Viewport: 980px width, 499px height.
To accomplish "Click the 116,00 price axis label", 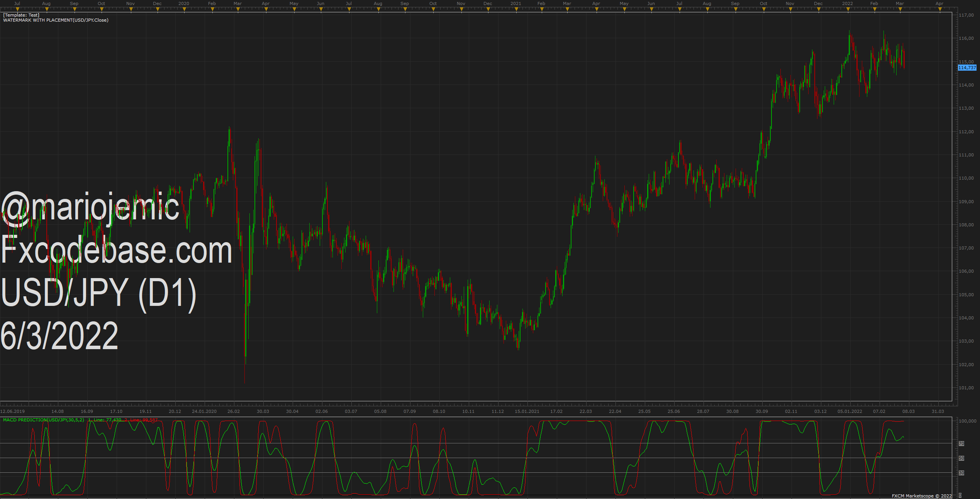I will pos(966,38).
